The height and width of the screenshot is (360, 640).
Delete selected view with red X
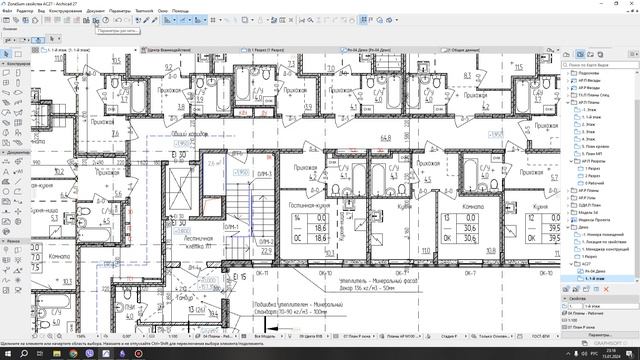point(606,289)
